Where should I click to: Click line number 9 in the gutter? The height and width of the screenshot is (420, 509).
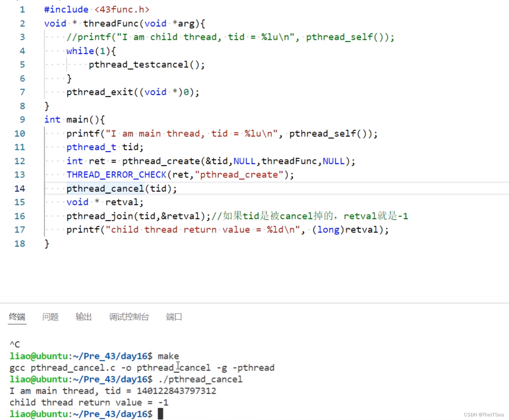tap(22, 119)
